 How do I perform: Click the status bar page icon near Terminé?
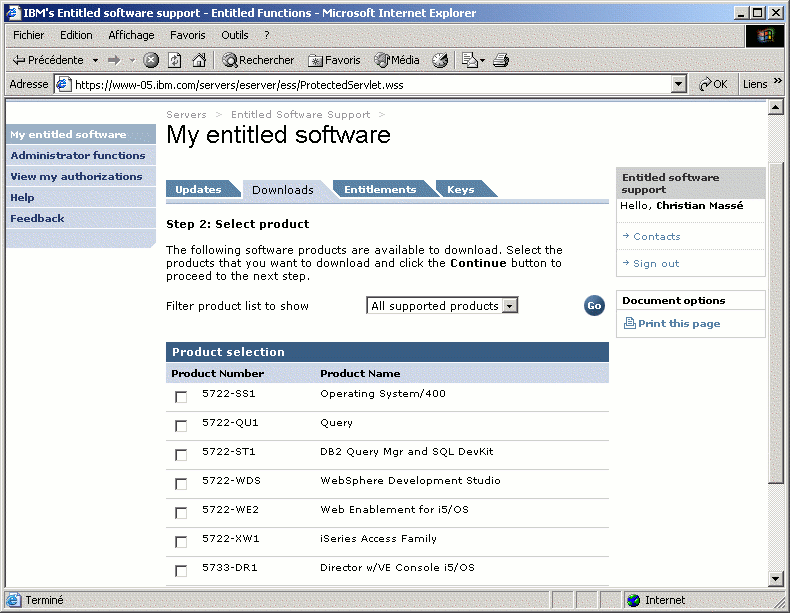[x=14, y=600]
